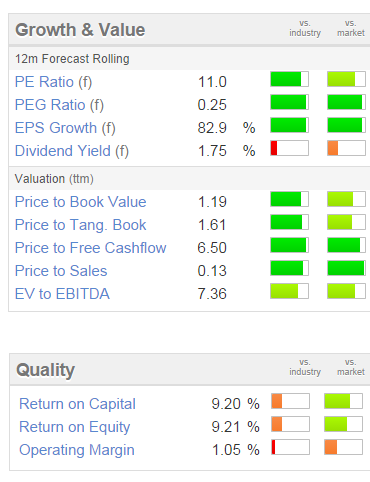This screenshot has width=370, height=482.
Task: Click the Quality section header
Action: 45,370
